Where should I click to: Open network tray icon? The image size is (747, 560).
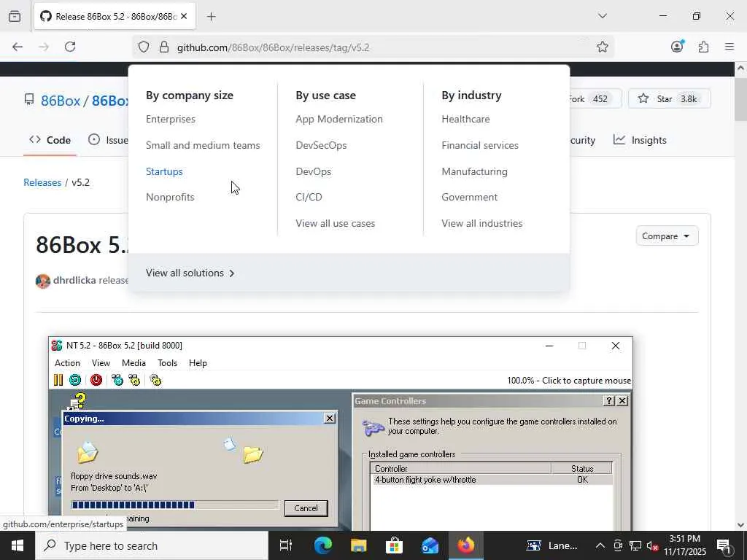pyautogui.click(x=635, y=545)
